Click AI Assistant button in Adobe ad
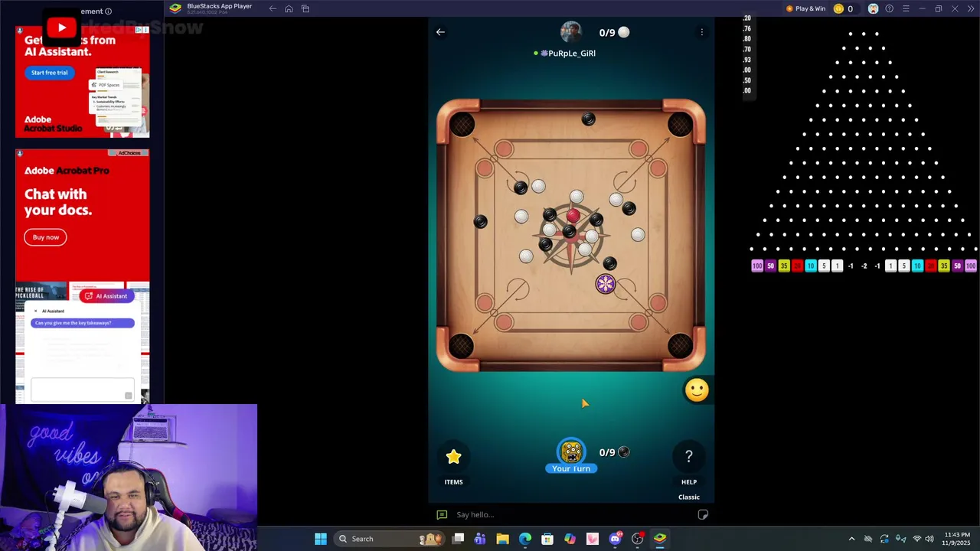The width and height of the screenshot is (980, 551). click(106, 296)
